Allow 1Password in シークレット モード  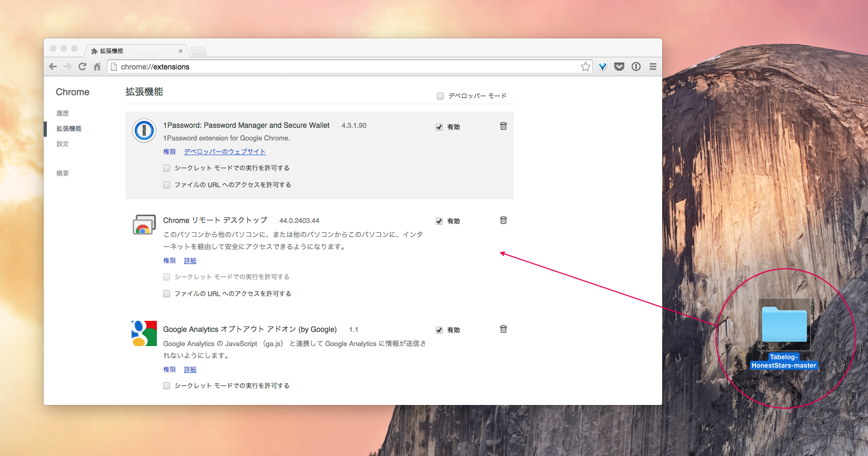(x=166, y=168)
